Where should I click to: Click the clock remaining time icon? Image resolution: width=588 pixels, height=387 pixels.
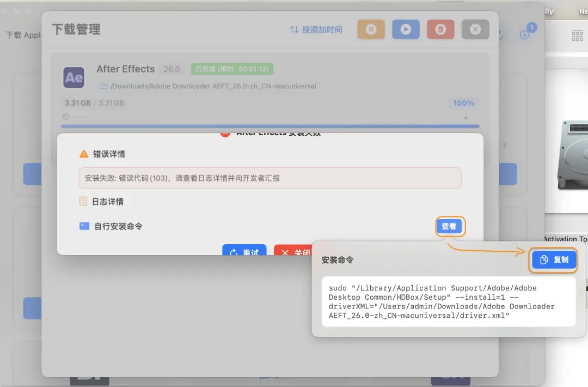coord(66,117)
